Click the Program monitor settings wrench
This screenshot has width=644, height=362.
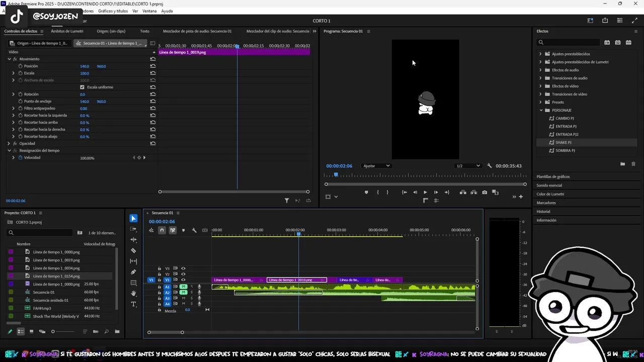[489, 166]
